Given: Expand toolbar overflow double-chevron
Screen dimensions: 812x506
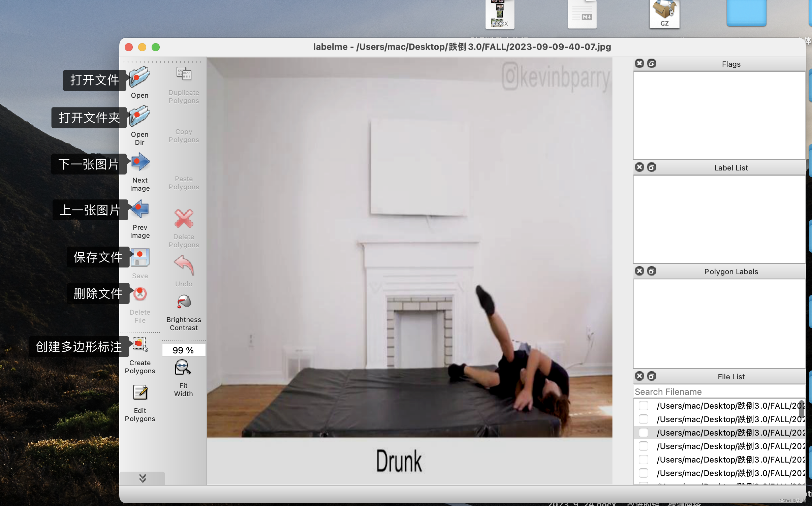Looking at the screenshot, I should coord(143,478).
